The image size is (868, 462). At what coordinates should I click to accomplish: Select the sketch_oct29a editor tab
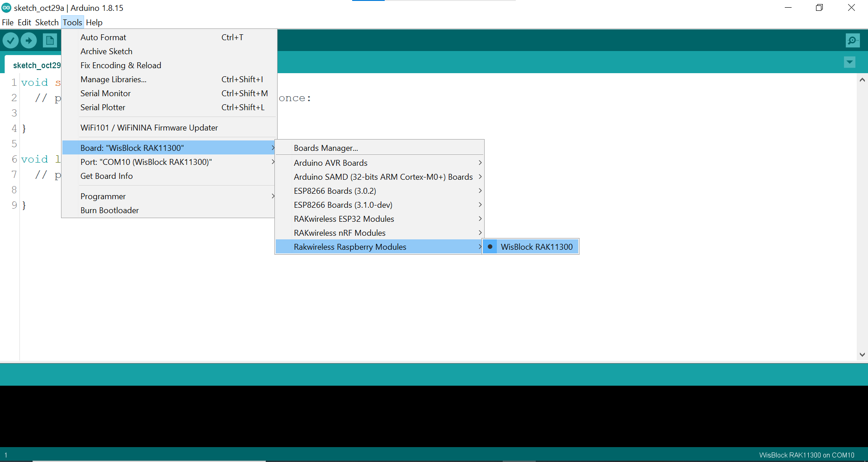tap(33, 65)
